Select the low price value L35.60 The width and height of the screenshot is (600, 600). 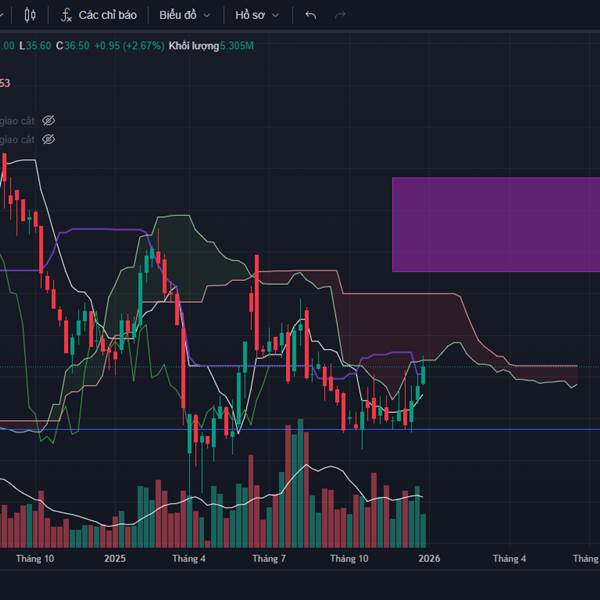pyautogui.click(x=35, y=46)
